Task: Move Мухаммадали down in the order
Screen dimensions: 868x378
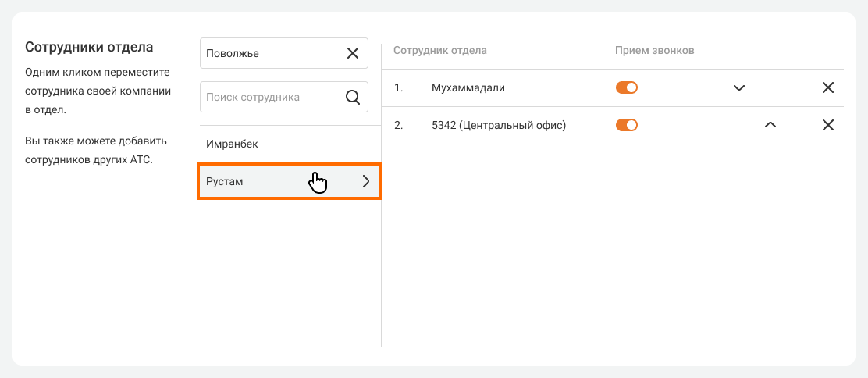Action: click(739, 87)
